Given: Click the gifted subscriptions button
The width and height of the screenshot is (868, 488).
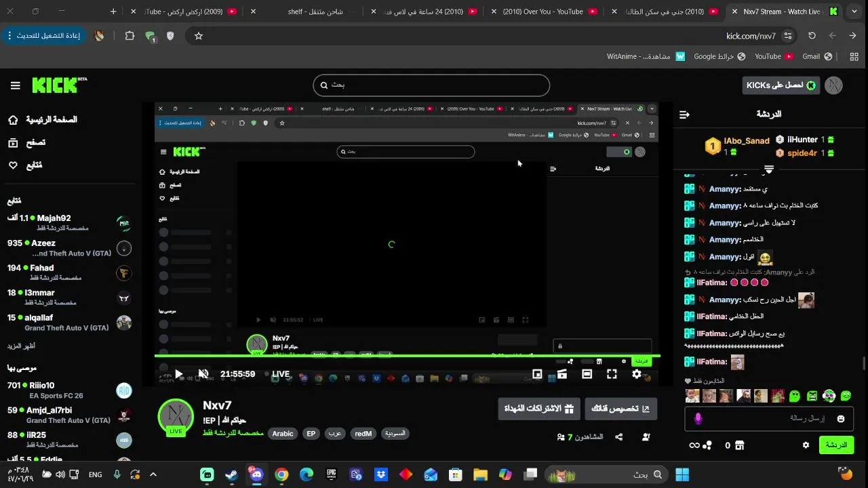Looking at the screenshot, I should (x=539, y=409).
